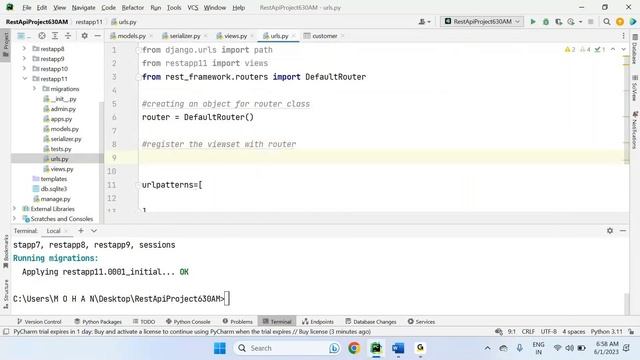Viewport: 640px width, 360px height.
Task: Collapse all in Project tree toolbar
Action: (x=68, y=36)
